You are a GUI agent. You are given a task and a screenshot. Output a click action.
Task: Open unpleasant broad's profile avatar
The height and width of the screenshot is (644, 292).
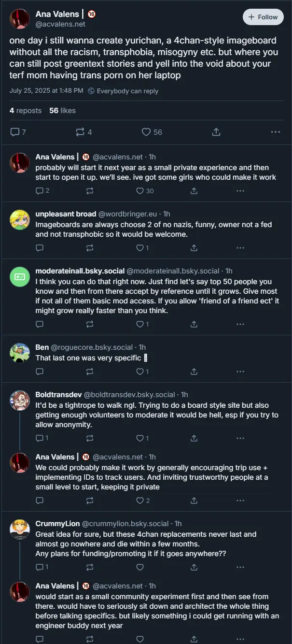click(x=20, y=220)
